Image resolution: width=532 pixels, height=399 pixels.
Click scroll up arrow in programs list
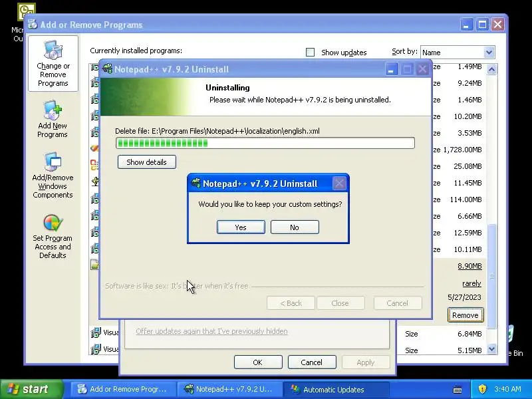(491, 70)
